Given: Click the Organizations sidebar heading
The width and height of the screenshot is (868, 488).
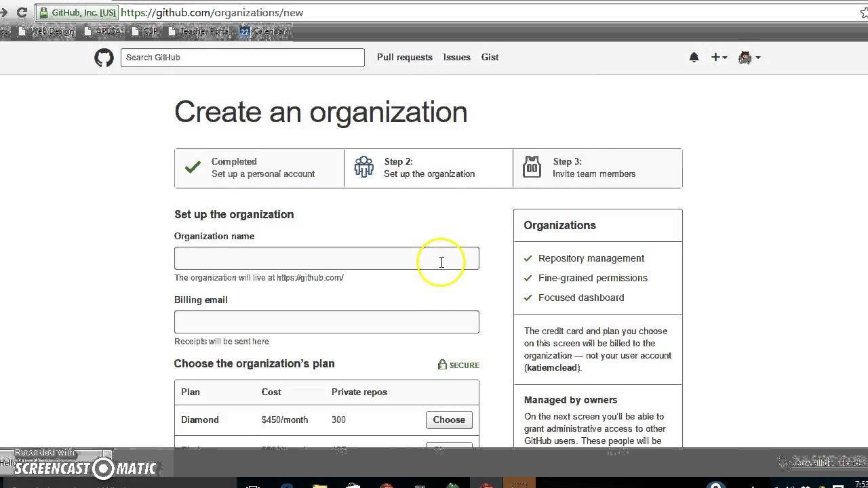Looking at the screenshot, I should (x=560, y=225).
